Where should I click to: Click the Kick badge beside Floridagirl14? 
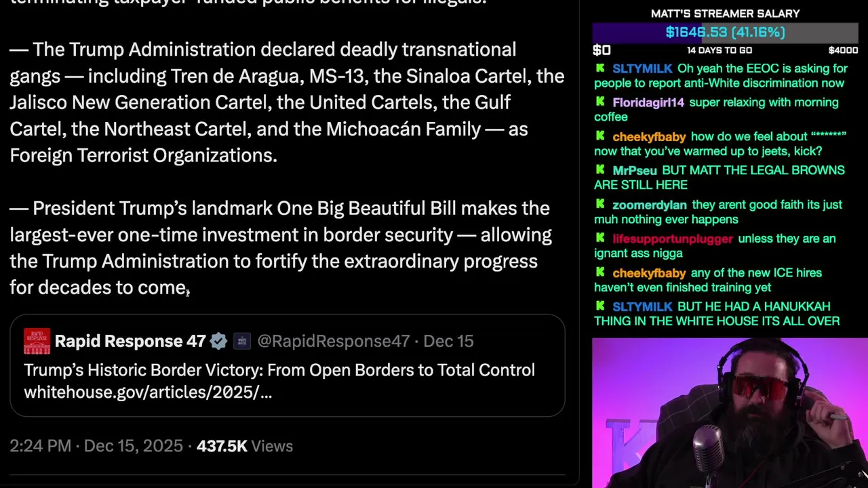pos(600,102)
